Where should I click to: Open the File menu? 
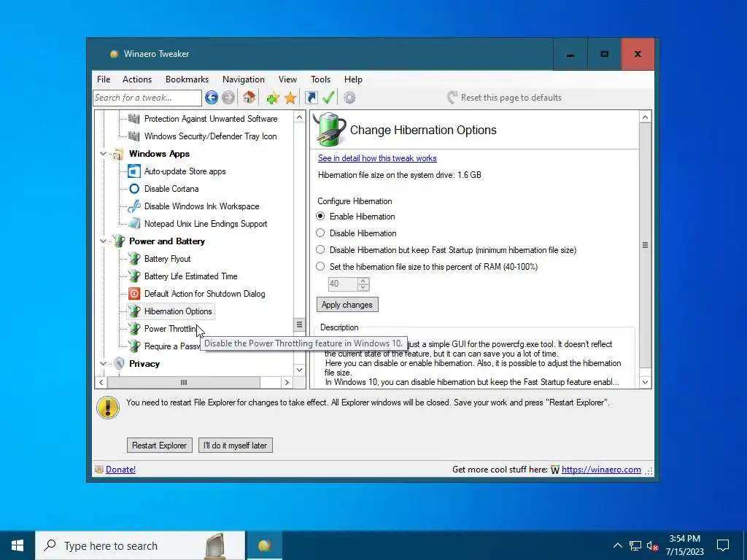pos(104,79)
